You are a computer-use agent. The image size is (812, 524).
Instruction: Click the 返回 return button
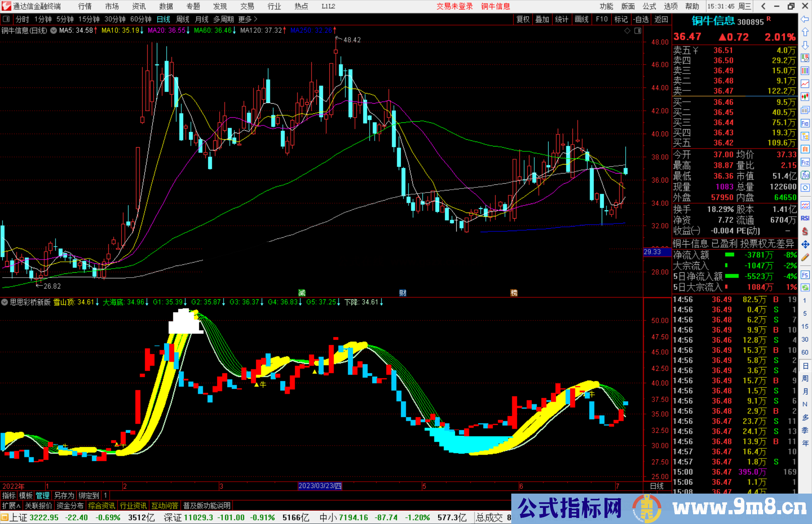point(661,19)
